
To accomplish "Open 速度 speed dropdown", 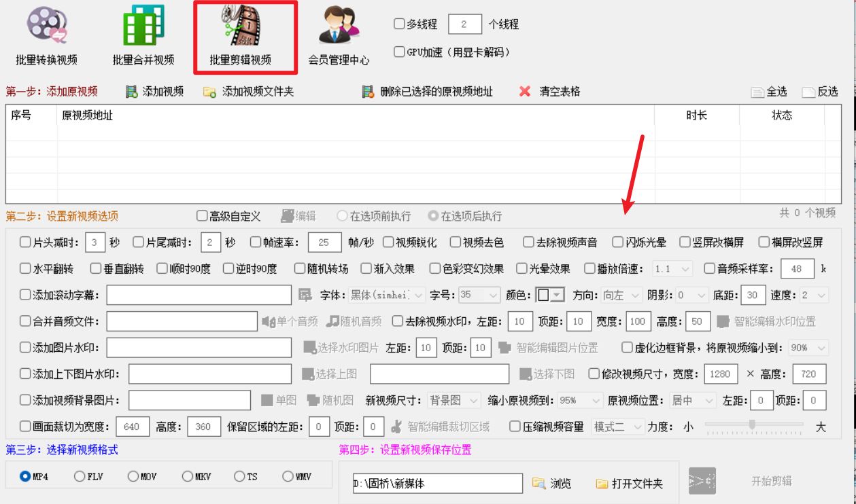I will point(813,295).
